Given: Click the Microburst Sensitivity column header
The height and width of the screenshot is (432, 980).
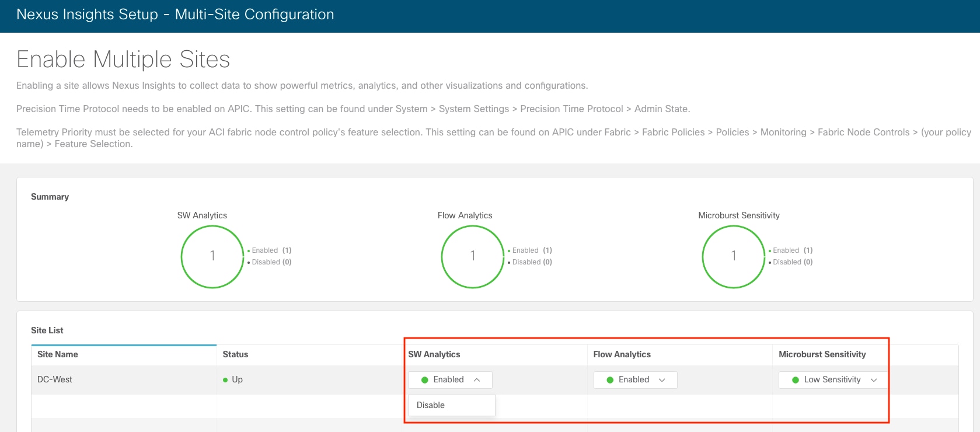Looking at the screenshot, I should click(822, 354).
